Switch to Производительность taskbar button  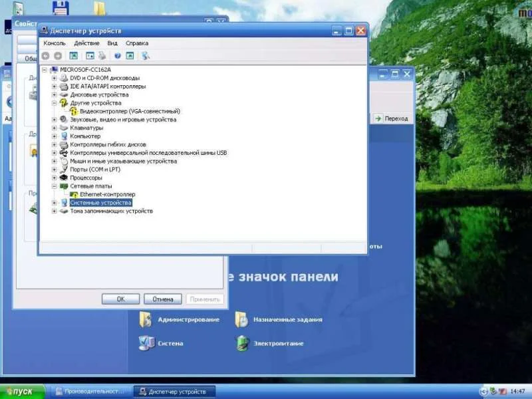pos(90,392)
